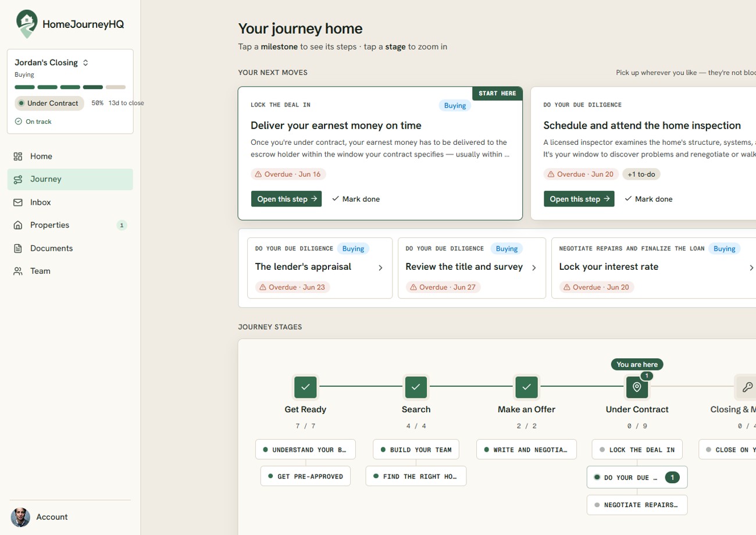Expand the Negotiate Repairs milestone
The image size is (756, 535).
click(x=637, y=505)
